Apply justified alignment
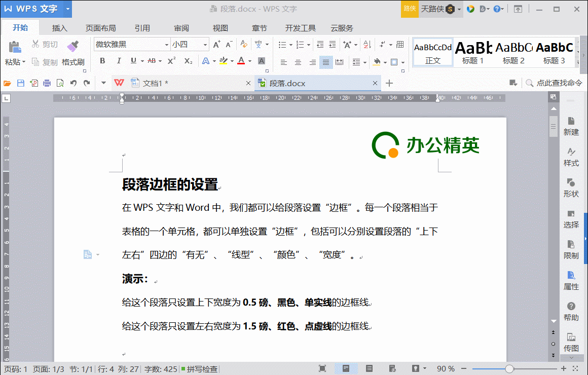This screenshot has width=588, height=375. pos(326,62)
